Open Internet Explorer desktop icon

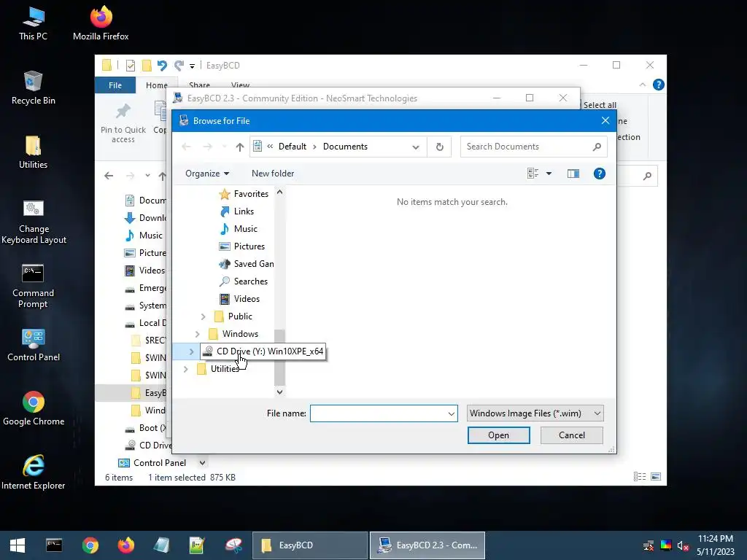click(34, 472)
